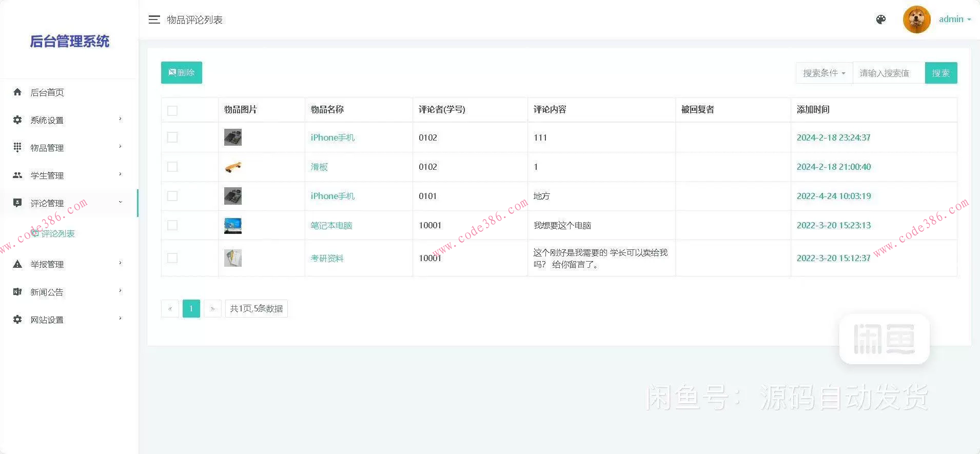Click the gear icon beside 系统设置
Screen dimensions: 980x454
pyautogui.click(x=17, y=120)
